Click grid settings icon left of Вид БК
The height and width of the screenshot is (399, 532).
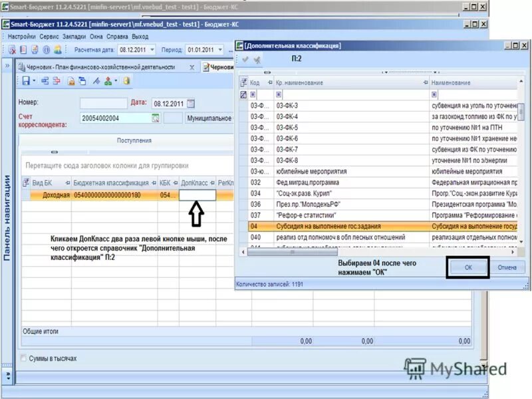[26, 183]
